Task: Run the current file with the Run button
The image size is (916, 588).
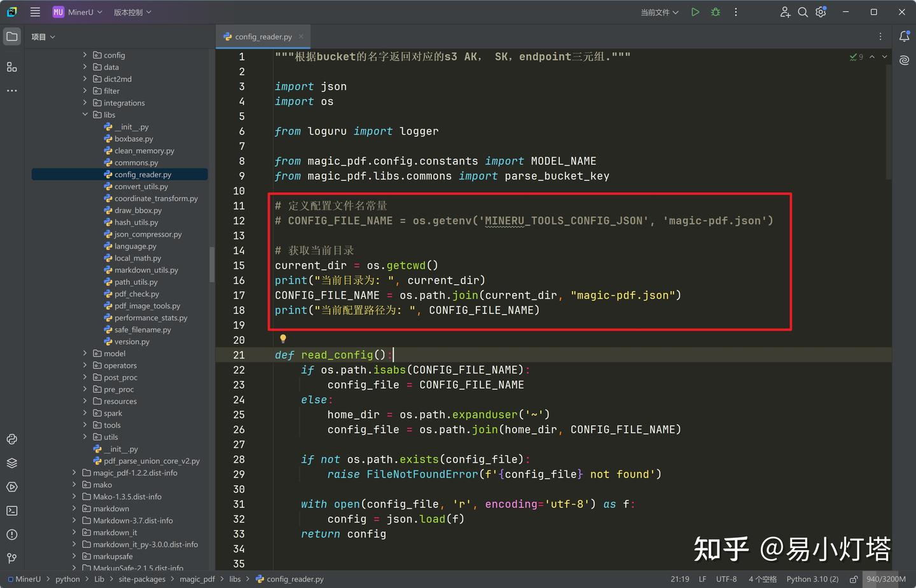Action: pyautogui.click(x=695, y=12)
